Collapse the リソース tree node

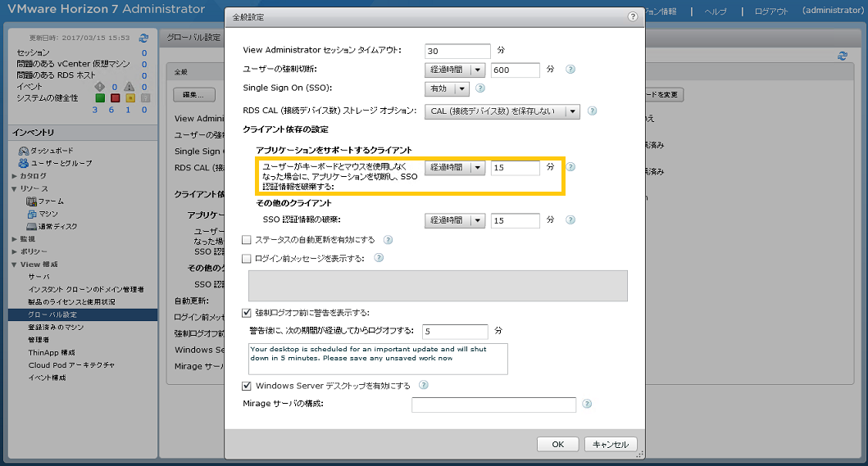point(15,188)
